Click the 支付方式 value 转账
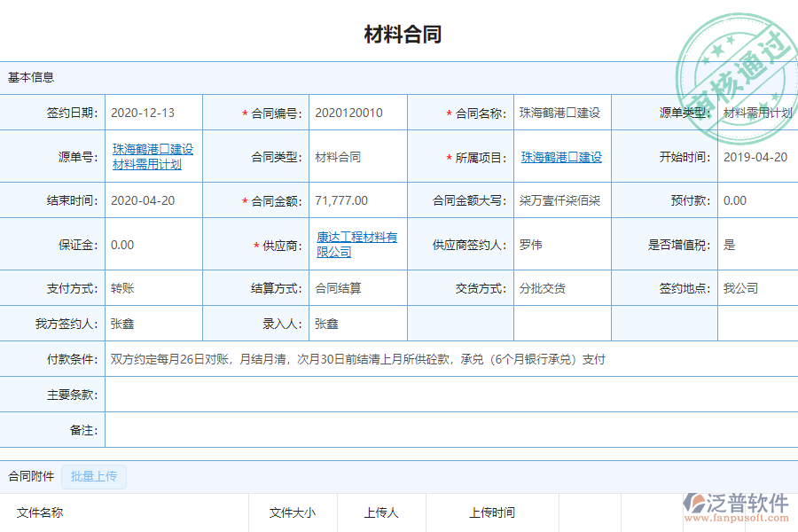The image size is (798, 532). click(x=121, y=287)
